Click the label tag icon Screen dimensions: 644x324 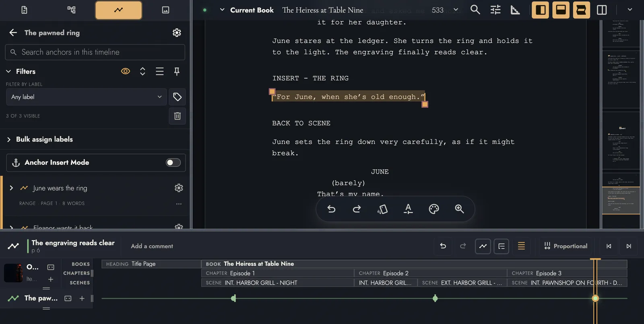(177, 97)
